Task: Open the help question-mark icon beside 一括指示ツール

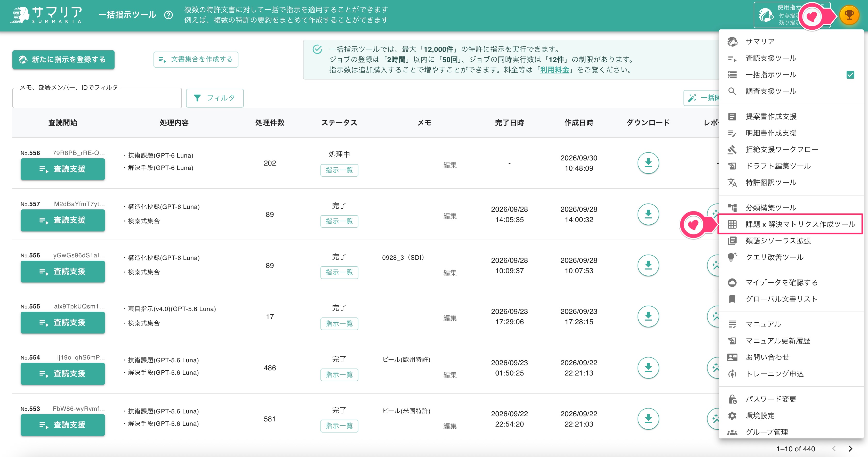Action: (168, 15)
